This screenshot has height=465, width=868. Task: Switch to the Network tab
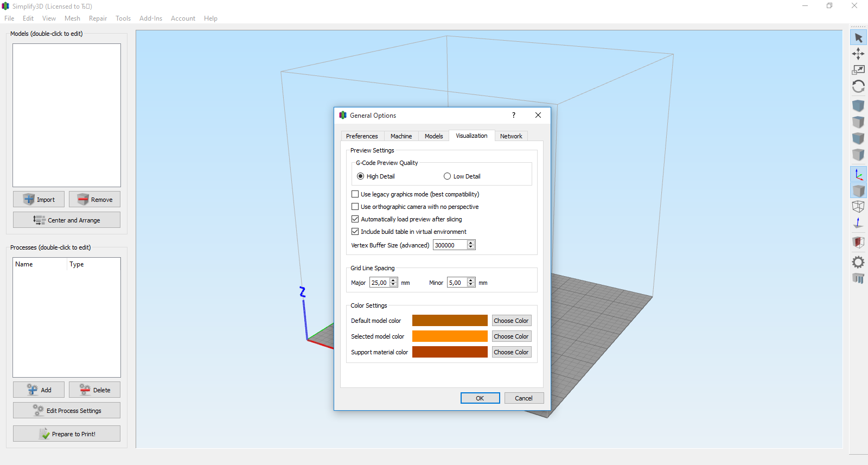(511, 136)
